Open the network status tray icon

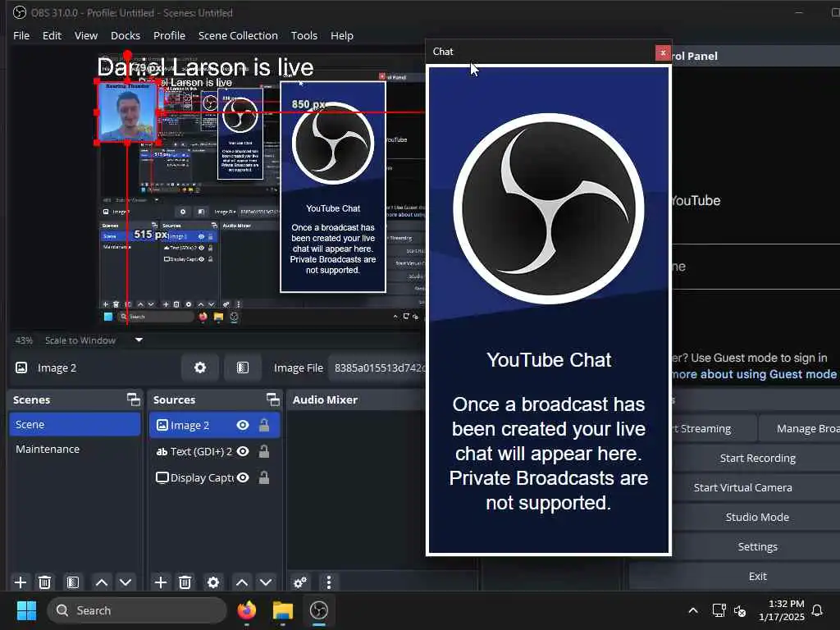coord(719,610)
